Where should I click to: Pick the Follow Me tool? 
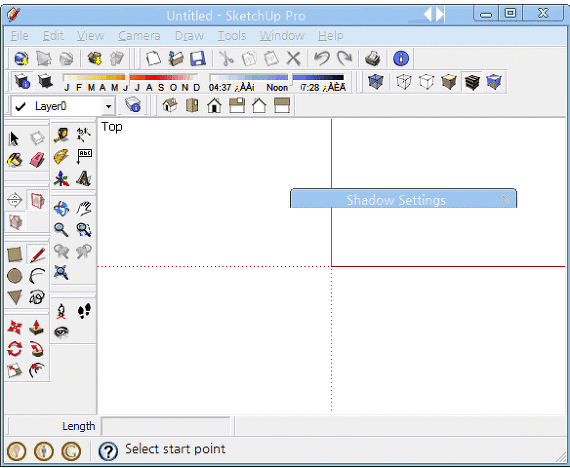pyautogui.click(x=37, y=349)
